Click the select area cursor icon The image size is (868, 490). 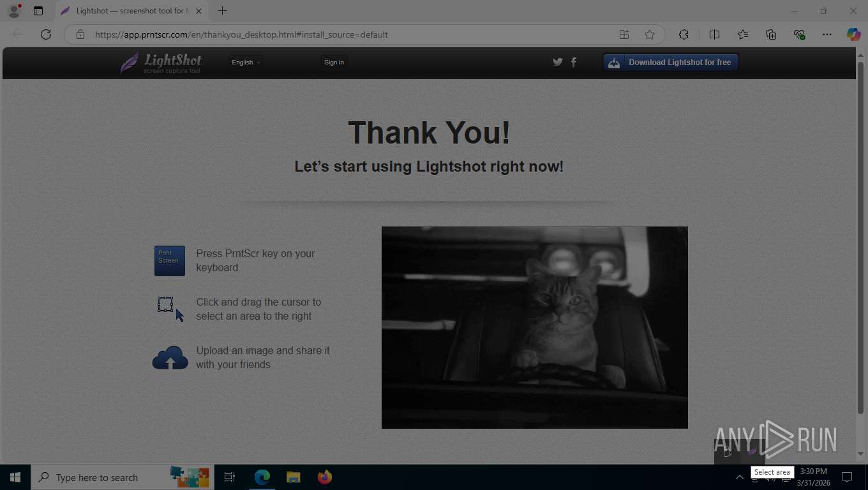170,309
